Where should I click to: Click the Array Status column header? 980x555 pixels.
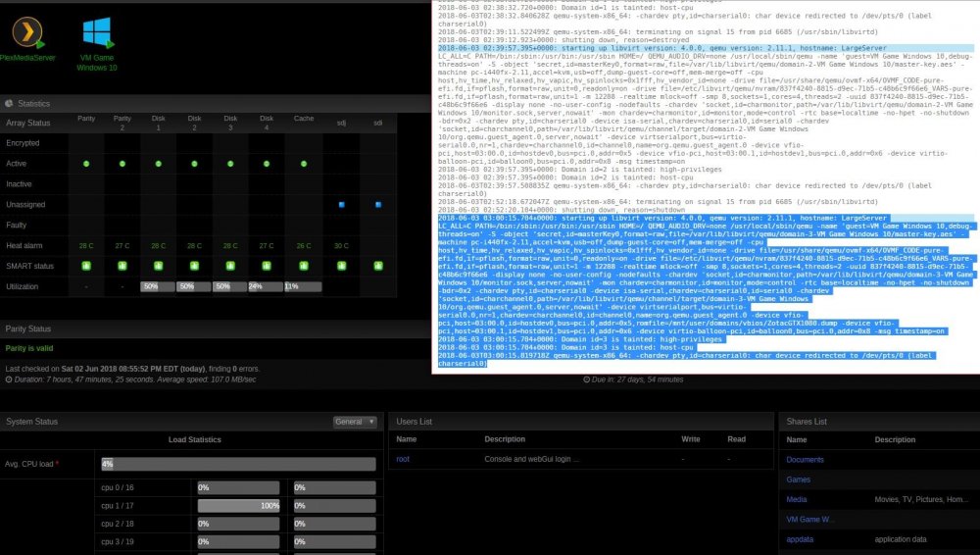tap(27, 124)
